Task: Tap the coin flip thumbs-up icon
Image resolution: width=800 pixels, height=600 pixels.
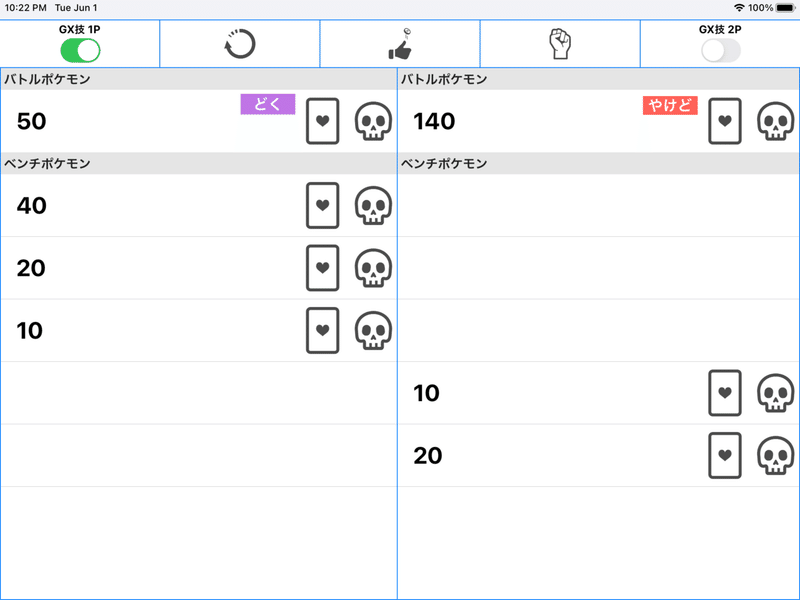Action: 400,44
